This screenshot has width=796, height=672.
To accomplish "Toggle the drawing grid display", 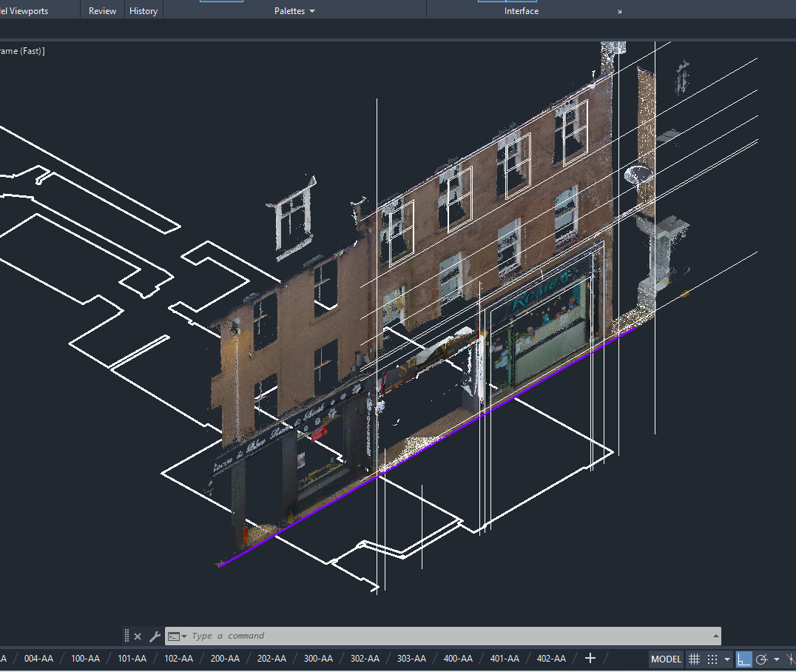I will 694,659.
